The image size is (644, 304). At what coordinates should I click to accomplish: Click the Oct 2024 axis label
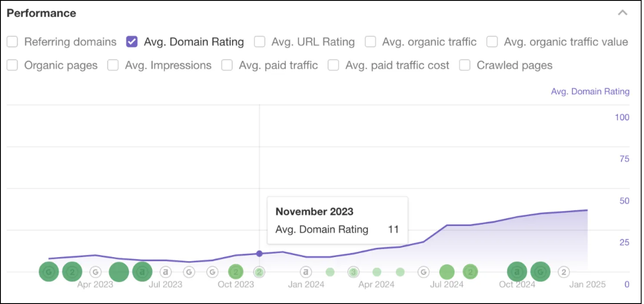[x=517, y=285]
